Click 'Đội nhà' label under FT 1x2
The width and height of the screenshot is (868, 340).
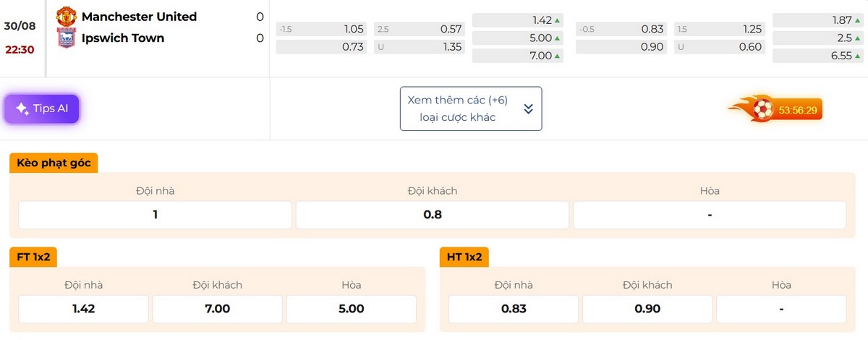(84, 285)
